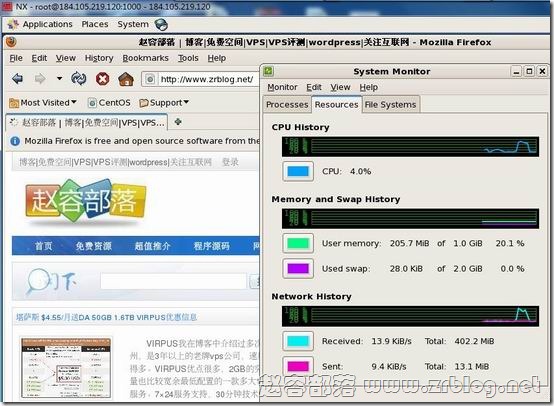Open Firefox Help menu

217,58
